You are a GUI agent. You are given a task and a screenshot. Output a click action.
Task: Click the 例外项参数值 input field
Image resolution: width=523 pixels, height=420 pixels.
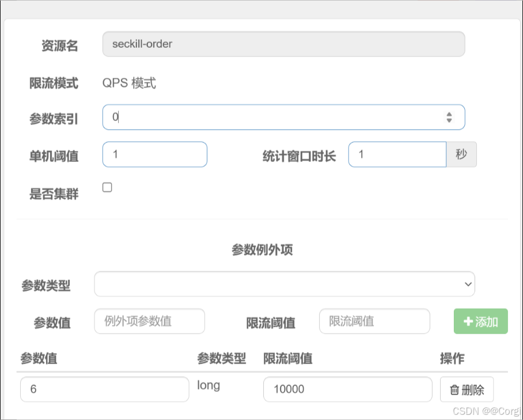click(x=149, y=321)
